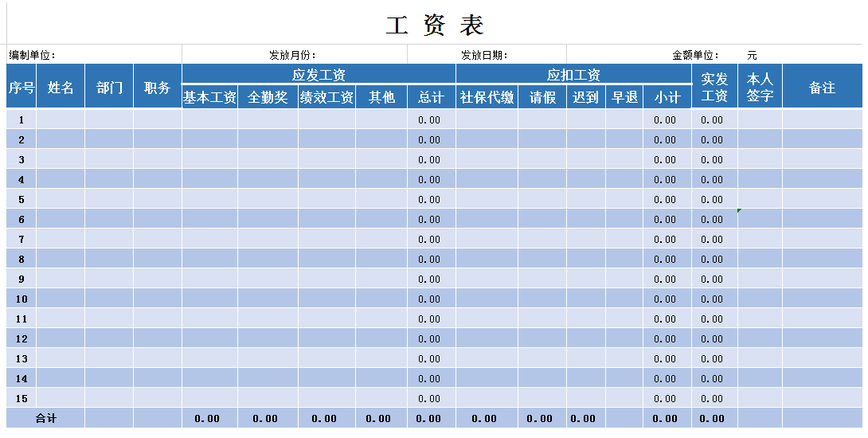This screenshot has height=438, width=868.
Task: Select the 发放日期 label cell
Action: coord(487,55)
